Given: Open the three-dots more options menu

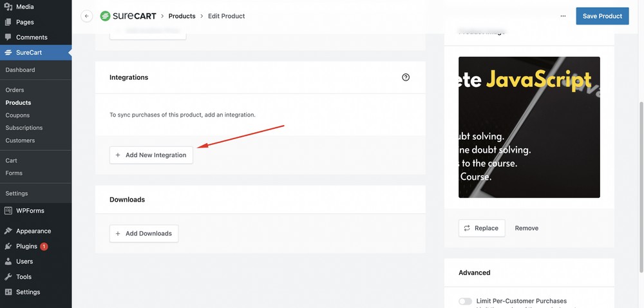Looking at the screenshot, I should pos(563,16).
